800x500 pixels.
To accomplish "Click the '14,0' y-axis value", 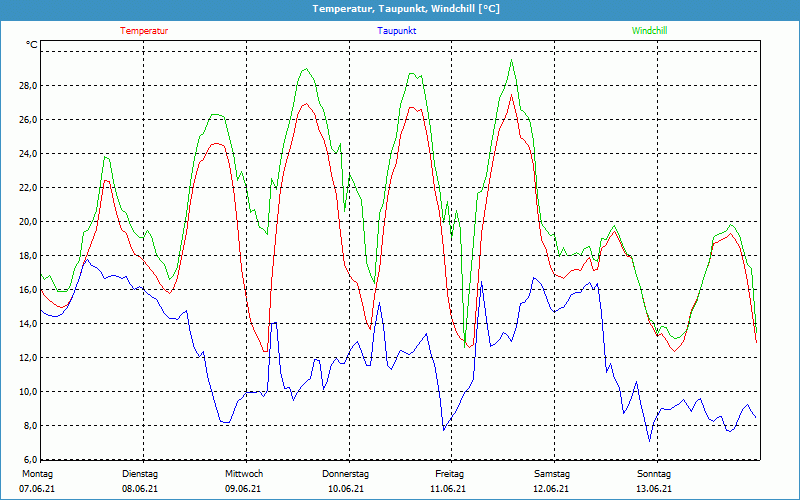I will [x=28, y=323].
